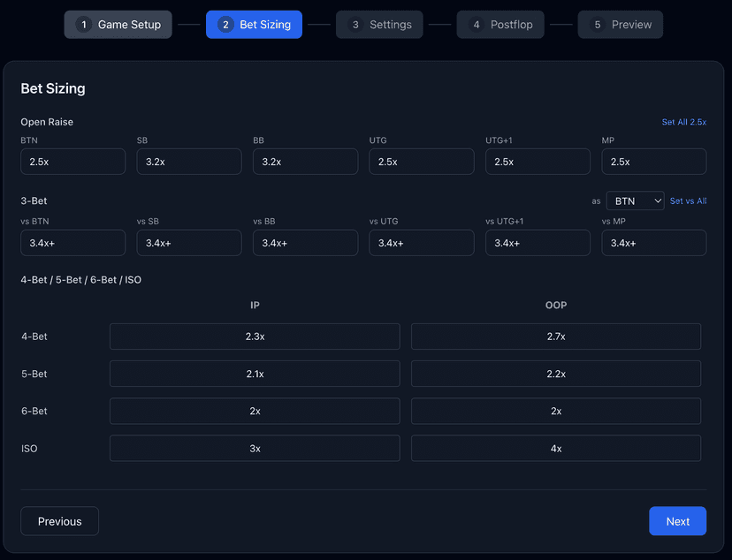The width and height of the screenshot is (732, 560).
Task: Click the OOP ISO 4x input
Action: click(x=555, y=448)
